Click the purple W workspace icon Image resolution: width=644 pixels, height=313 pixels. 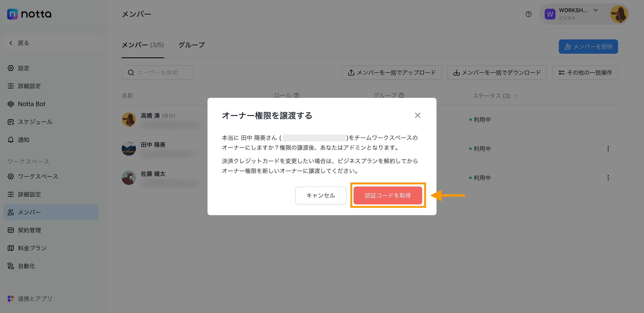(550, 14)
